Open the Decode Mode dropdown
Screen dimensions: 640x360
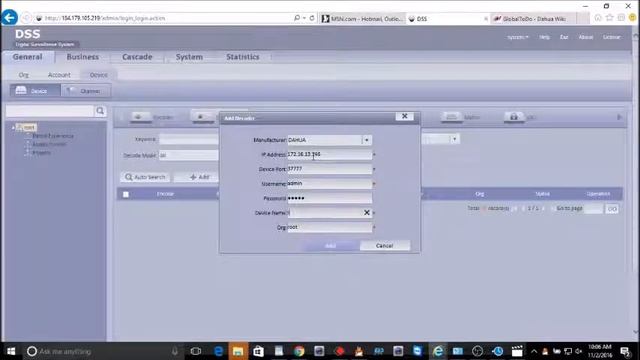(189, 155)
